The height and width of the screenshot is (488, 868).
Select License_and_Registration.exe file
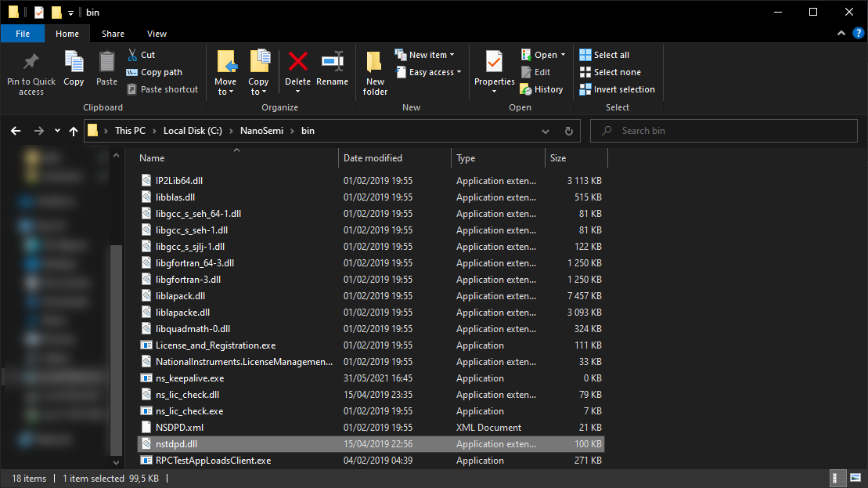tap(370, 345)
